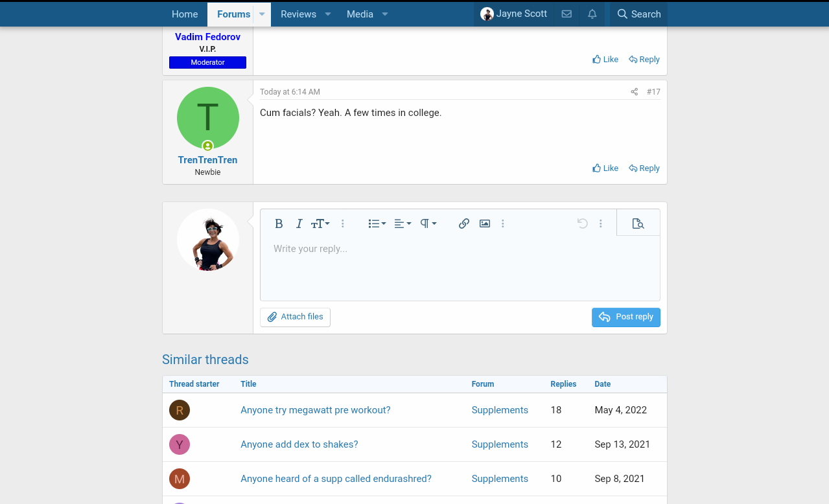Open the megawatt pre workout thread
The width and height of the screenshot is (829, 504).
315,410
